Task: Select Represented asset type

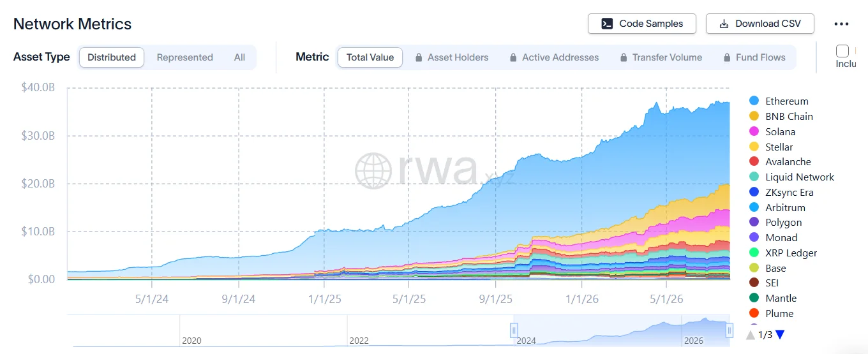Action: (185, 57)
